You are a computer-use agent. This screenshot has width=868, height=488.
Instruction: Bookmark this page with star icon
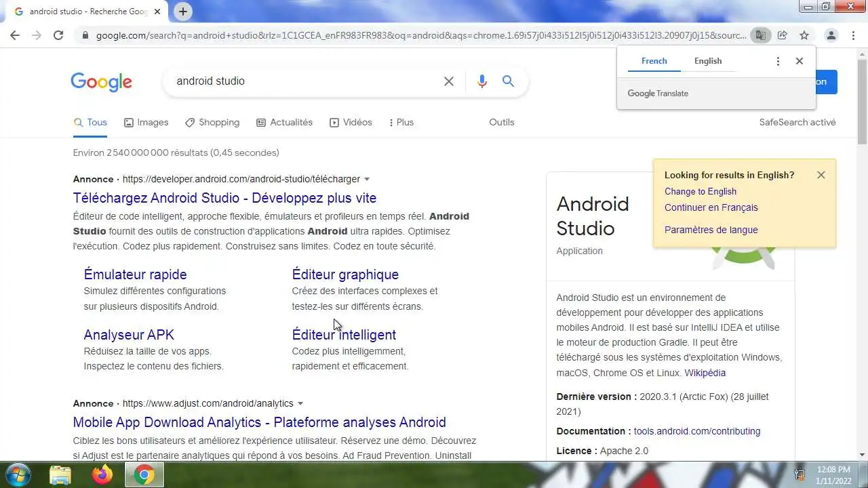pos(804,35)
